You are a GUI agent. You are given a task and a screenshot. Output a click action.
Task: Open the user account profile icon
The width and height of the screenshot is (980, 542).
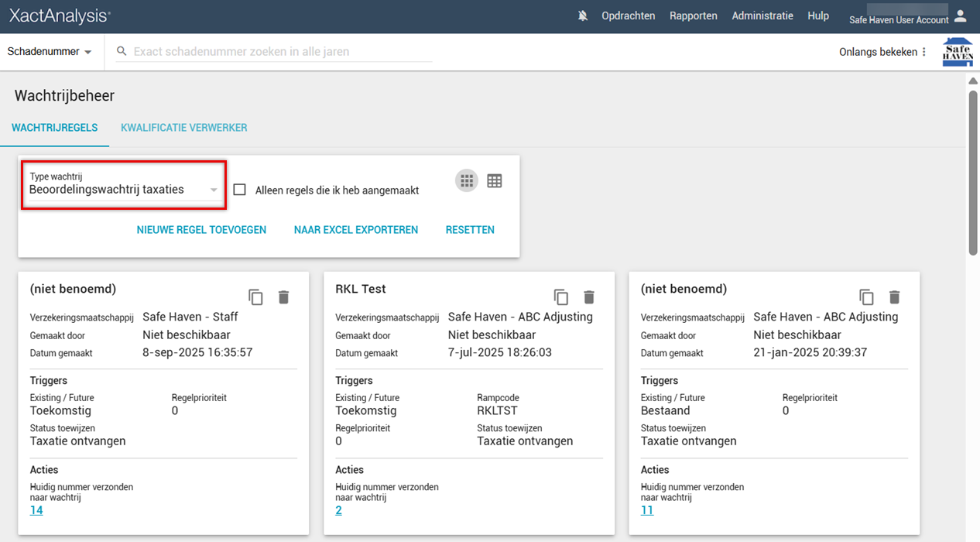point(960,16)
